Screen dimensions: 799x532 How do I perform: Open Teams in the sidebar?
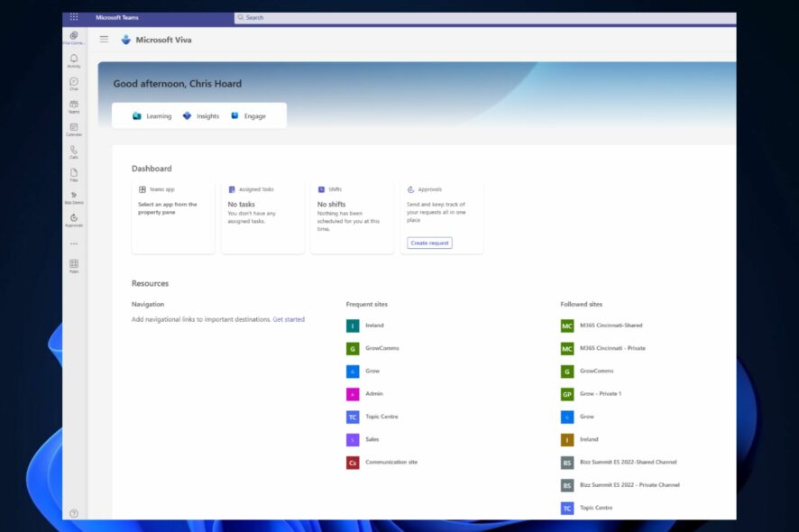(74, 106)
